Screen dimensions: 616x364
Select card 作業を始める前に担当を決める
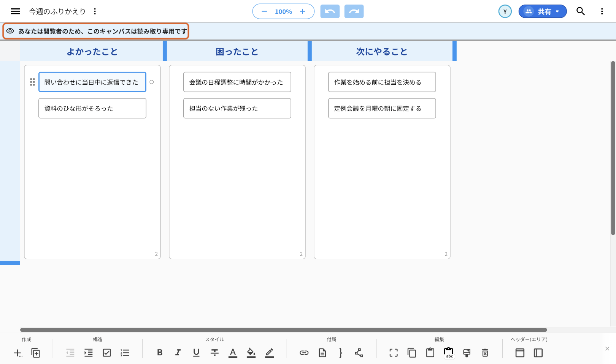(382, 82)
